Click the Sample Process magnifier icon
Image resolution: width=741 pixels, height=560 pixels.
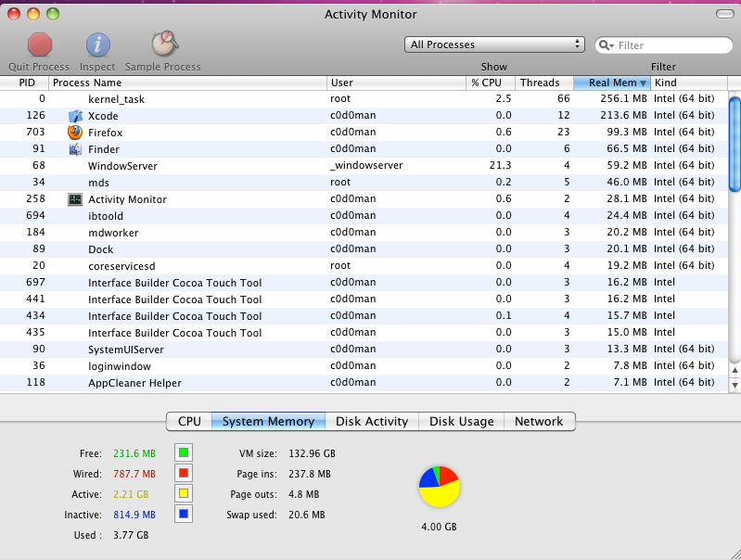tap(164, 44)
